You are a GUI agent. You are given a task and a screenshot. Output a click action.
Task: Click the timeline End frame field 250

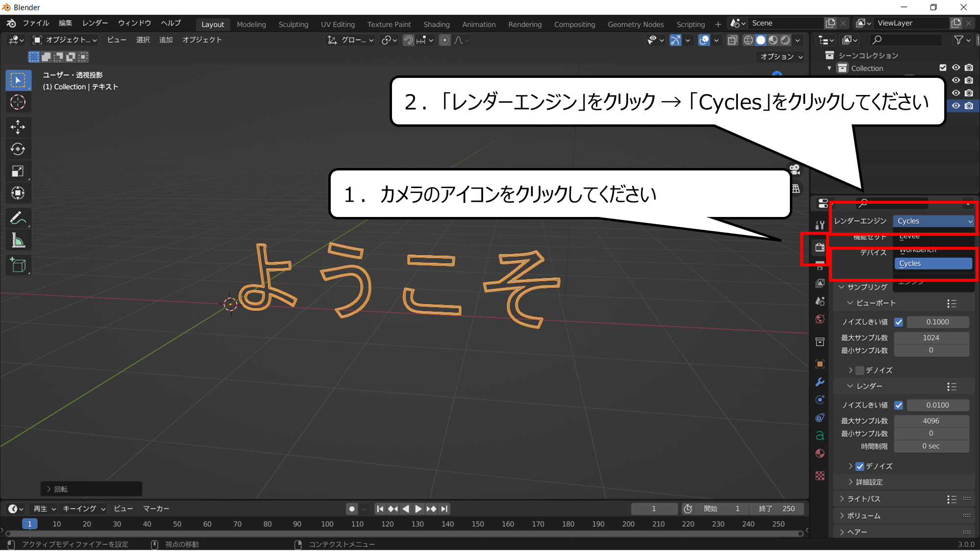pos(777,509)
